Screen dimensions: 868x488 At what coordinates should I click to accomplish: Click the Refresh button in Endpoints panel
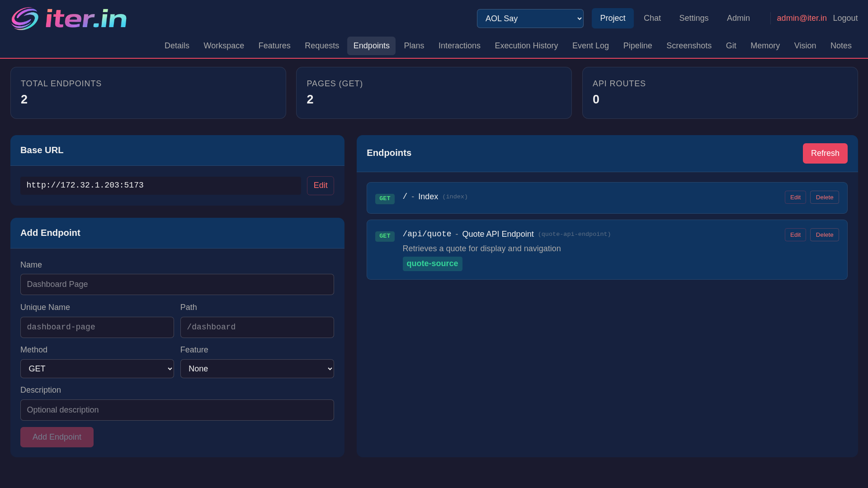tap(825, 153)
